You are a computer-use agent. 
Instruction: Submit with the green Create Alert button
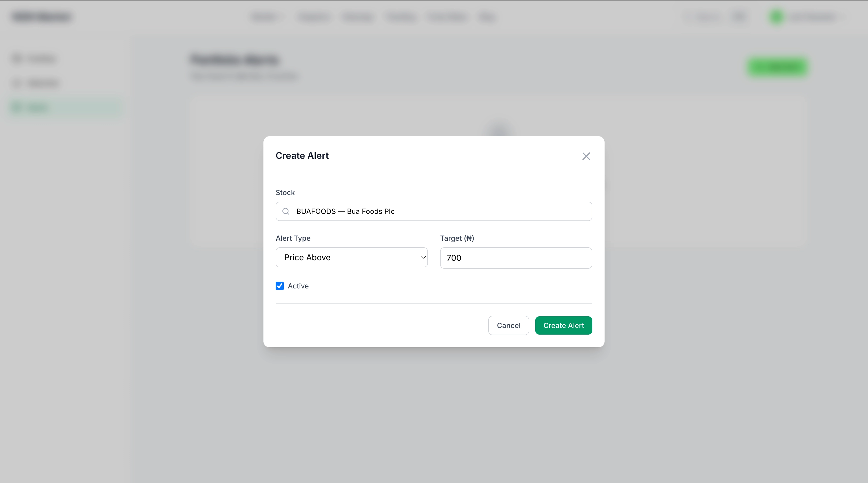click(x=563, y=325)
